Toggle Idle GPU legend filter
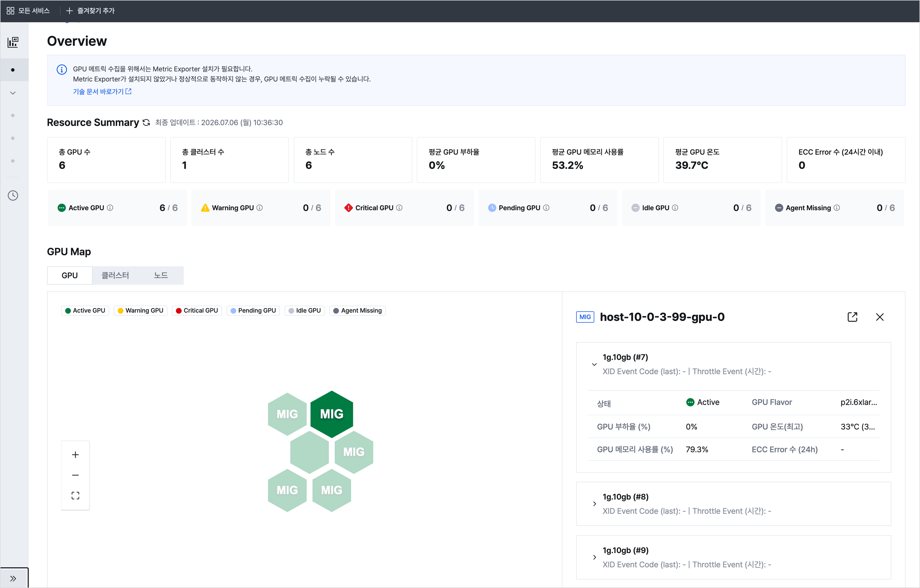920x588 pixels. (305, 310)
